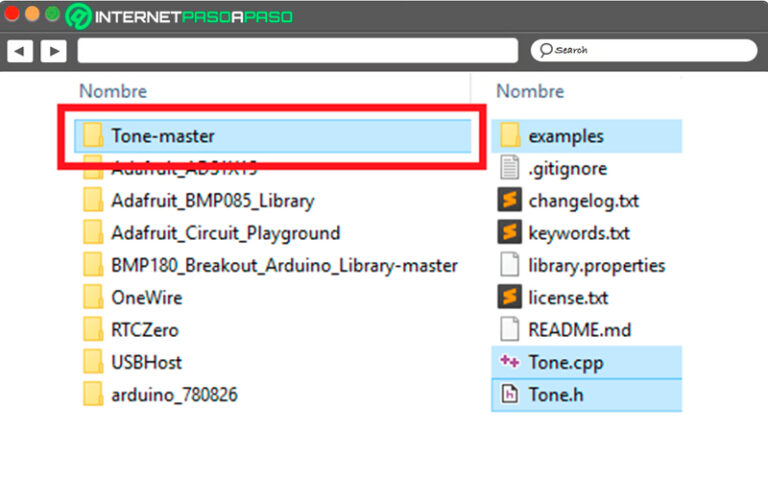Select the Tone.cpp file icon
The width and height of the screenshot is (768, 480).
[510, 362]
